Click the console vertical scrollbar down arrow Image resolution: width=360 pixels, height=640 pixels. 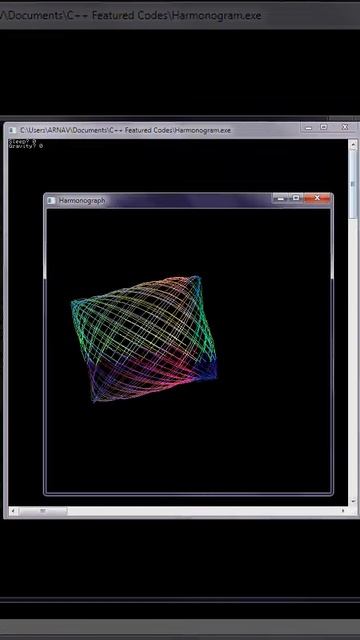point(353,501)
